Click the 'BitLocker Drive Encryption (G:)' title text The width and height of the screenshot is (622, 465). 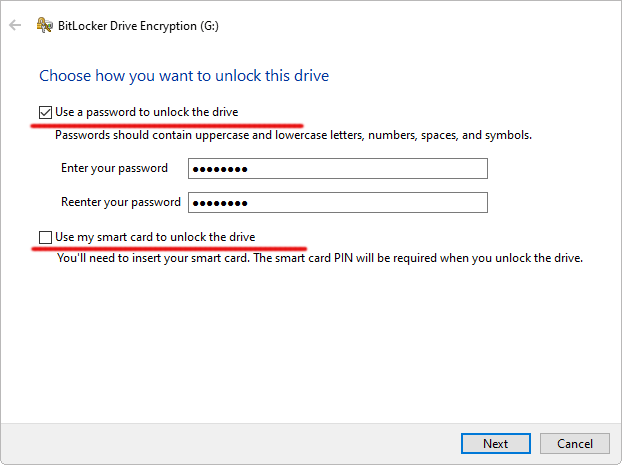pyautogui.click(x=138, y=26)
